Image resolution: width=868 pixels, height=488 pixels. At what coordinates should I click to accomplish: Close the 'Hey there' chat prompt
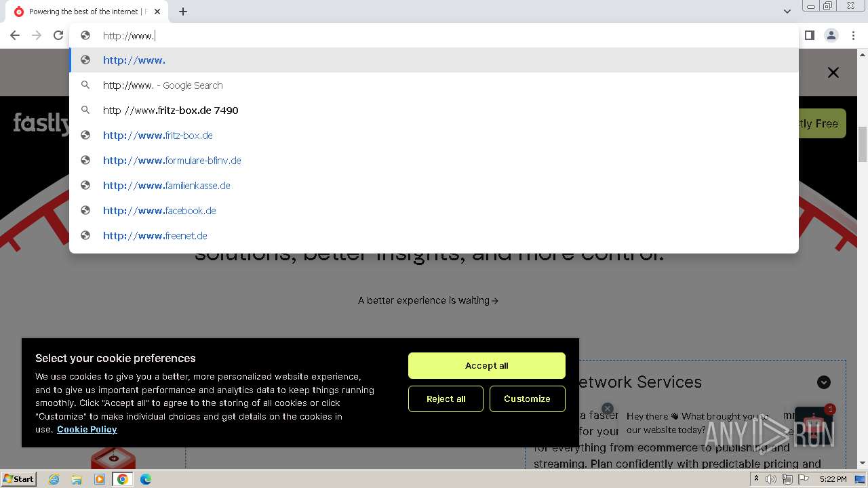coord(608,409)
